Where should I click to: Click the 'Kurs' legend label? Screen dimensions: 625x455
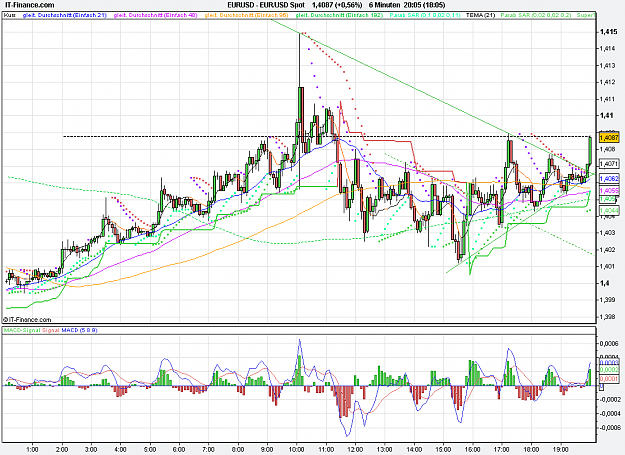[10, 15]
